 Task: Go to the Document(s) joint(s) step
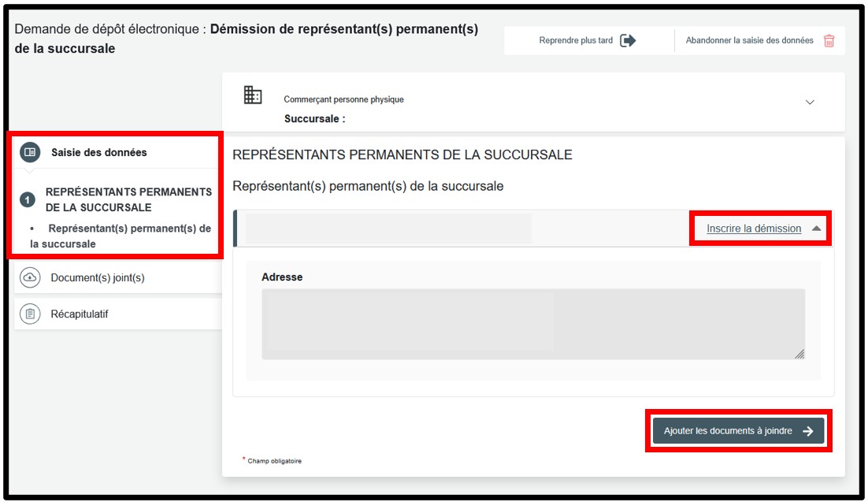tap(98, 277)
